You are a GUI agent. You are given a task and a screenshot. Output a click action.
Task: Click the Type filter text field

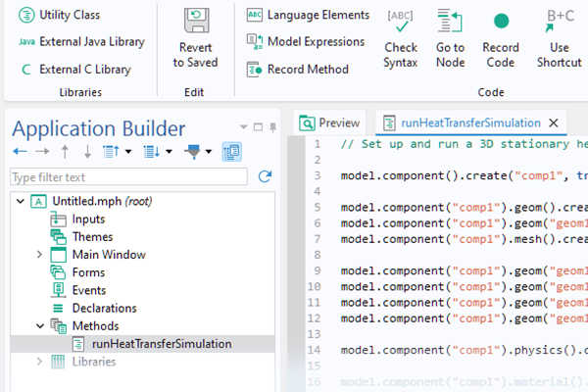click(x=127, y=177)
